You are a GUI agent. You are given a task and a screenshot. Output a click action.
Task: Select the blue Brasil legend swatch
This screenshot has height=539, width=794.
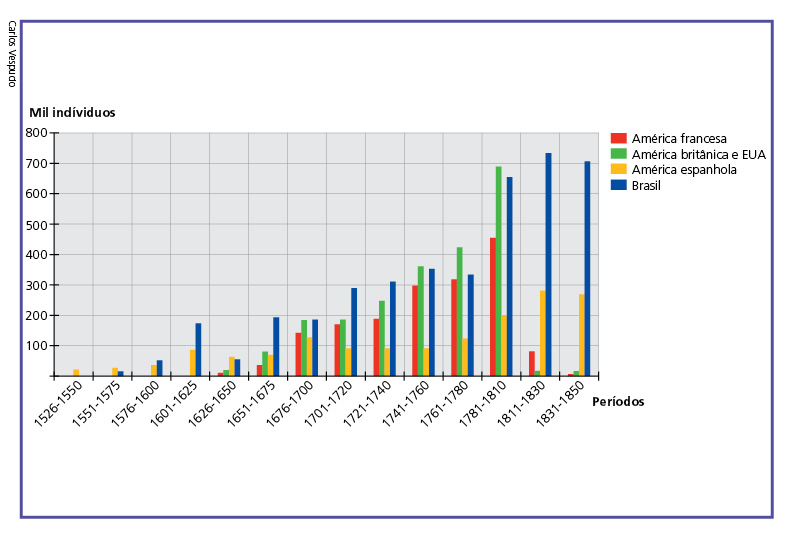click(619, 185)
